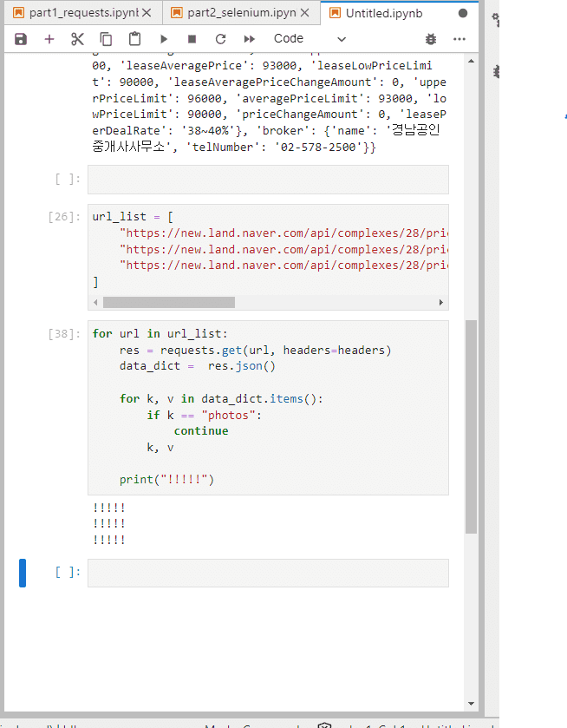Open the toolbar overflow ellipsis menu
Image resolution: width=567 pixels, height=728 pixels.
click(x=459, y=39)
